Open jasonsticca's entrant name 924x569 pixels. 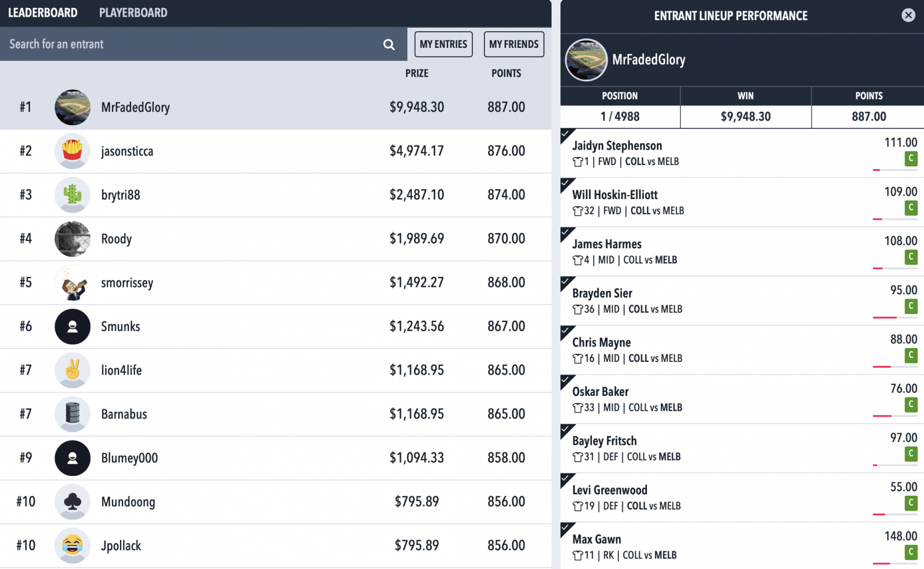click(x=127, y=151)
